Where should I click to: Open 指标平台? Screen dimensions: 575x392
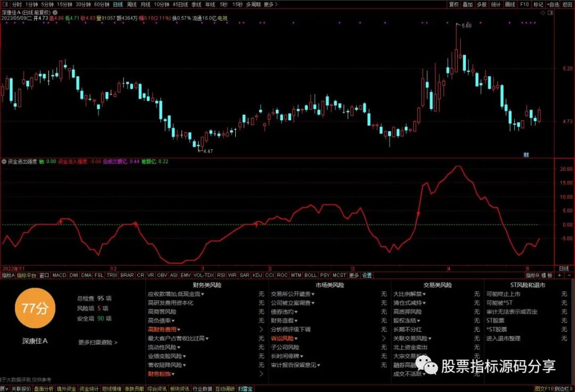point(27,275)
